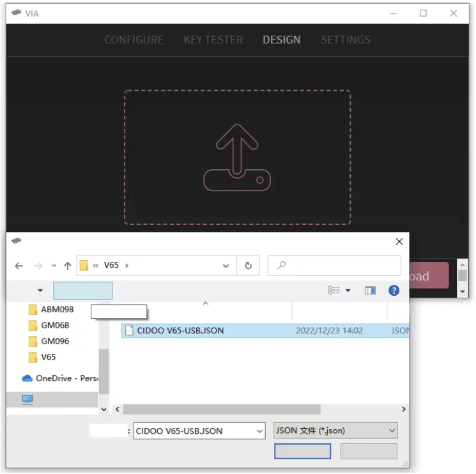The height and width of the screenshot is (474, 476).
Task: Expand the file name combo box arrow
Action: pos(259,431)
